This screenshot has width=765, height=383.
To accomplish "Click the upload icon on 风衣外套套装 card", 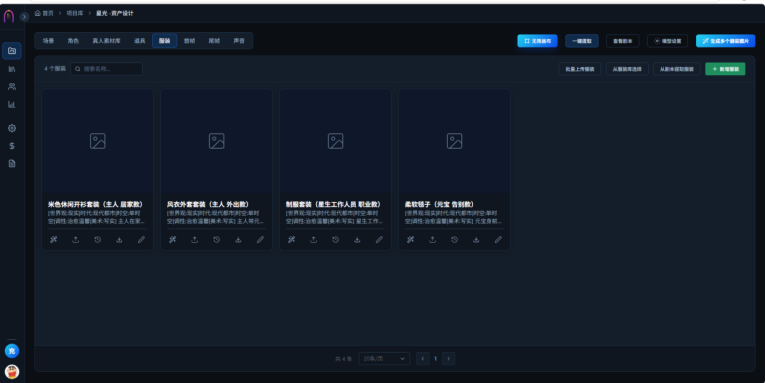I will (195, 240).
